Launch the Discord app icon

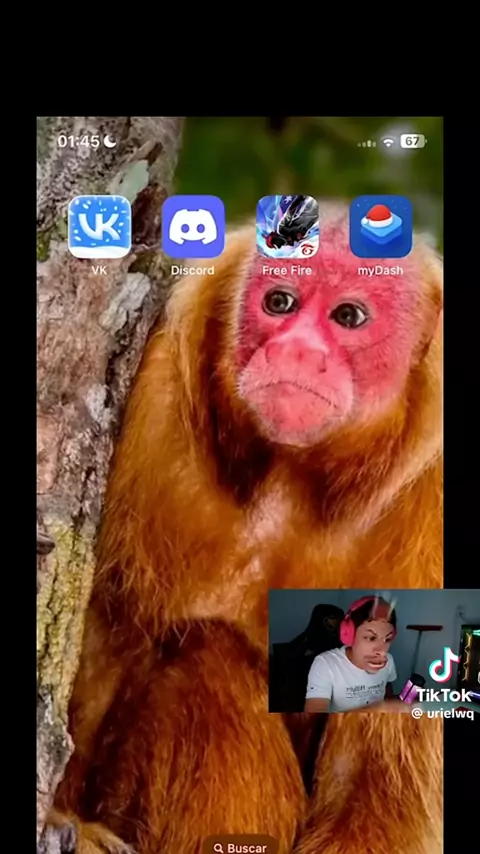(x=193, y=226)
